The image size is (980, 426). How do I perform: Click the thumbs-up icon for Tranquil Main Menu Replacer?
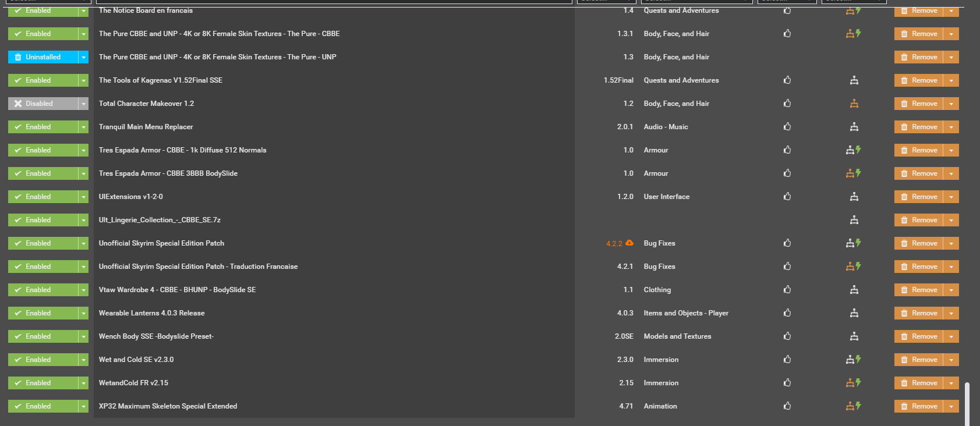[787, 127]
